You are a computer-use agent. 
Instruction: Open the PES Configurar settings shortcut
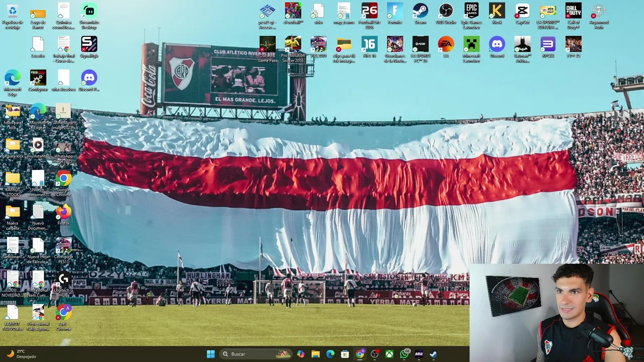tap(38, 80)
